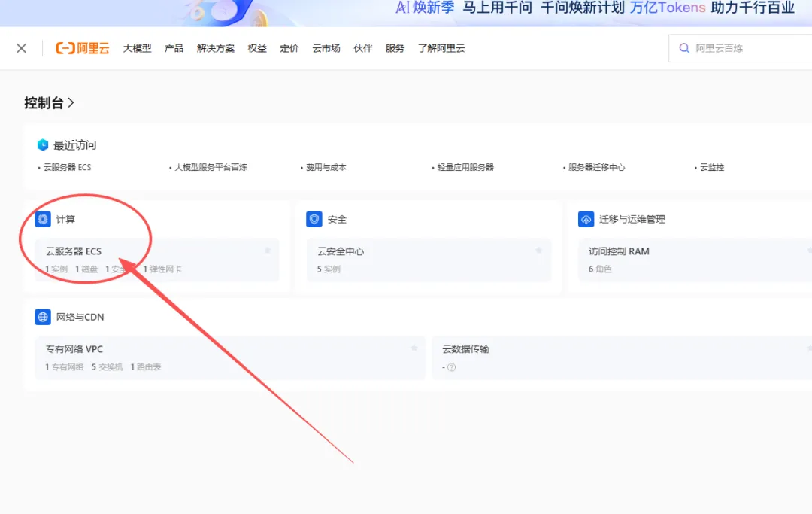Open recent 轻量应用服务器 link
812x514 pixels.
tap(465, 167)
